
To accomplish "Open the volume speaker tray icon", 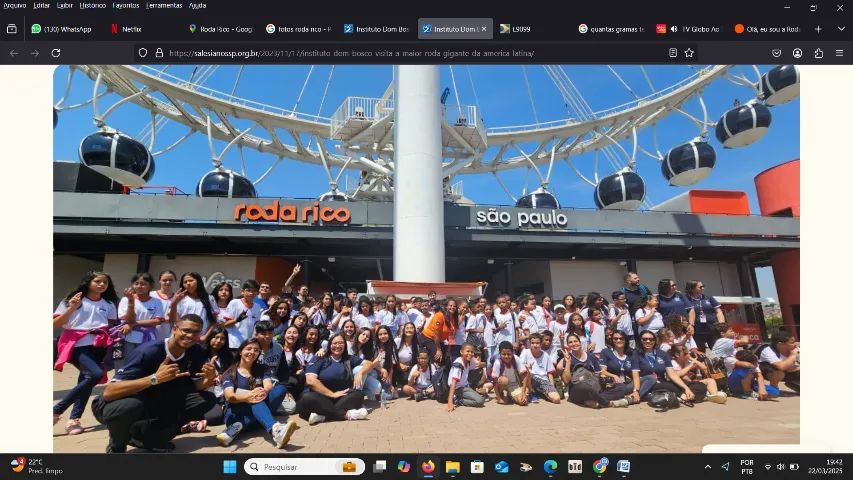I will (x=781, y=467).
